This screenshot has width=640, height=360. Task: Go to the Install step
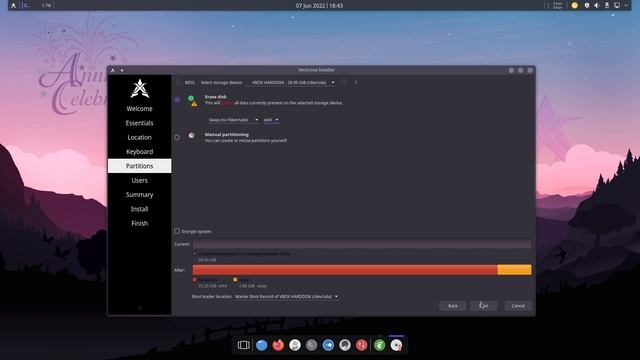pos(140,209)
